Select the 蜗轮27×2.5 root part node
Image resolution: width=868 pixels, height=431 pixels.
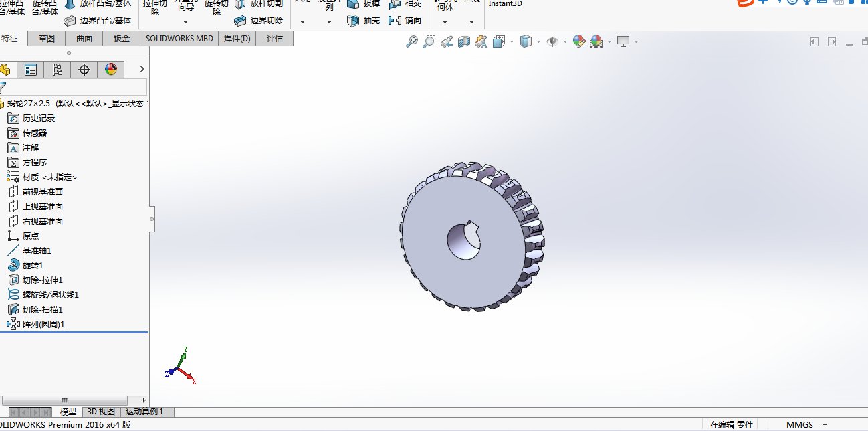click(74, 103)
